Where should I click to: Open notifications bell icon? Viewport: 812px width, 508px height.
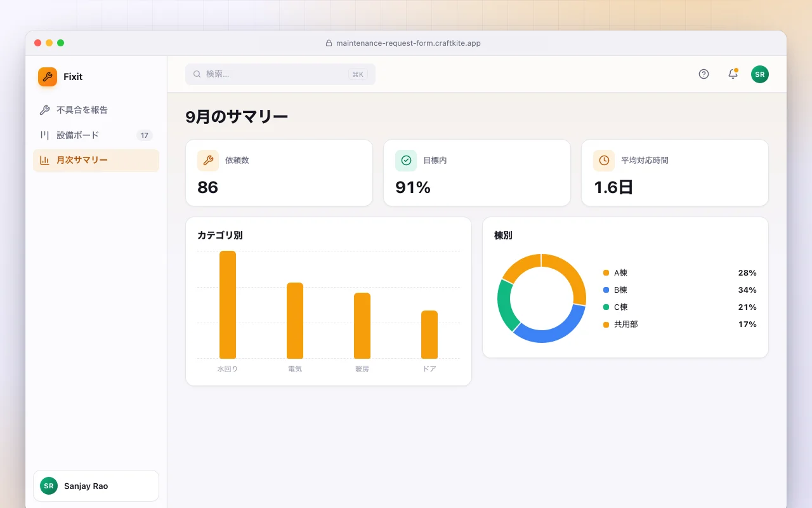[x=733, y=74]
